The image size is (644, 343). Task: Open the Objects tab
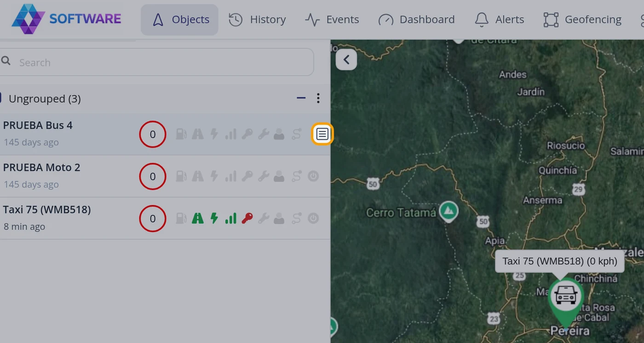coord(179,20)
